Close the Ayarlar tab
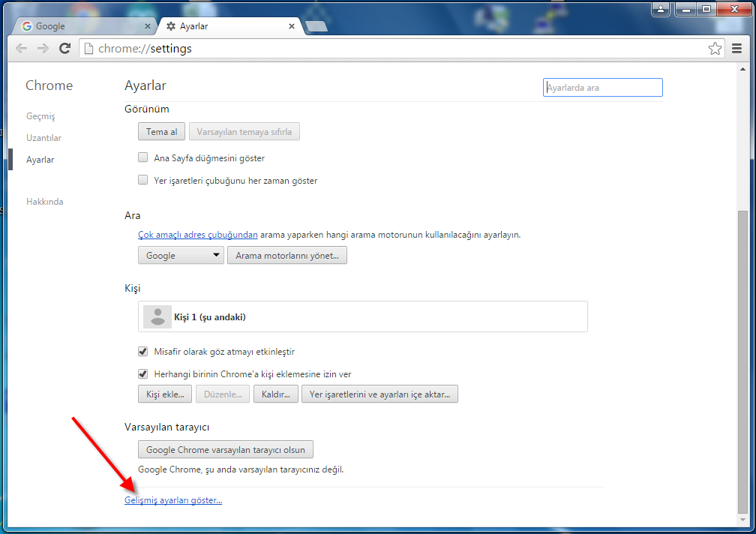The width and height of the screenshot is (756, 534). pos(292,26)
